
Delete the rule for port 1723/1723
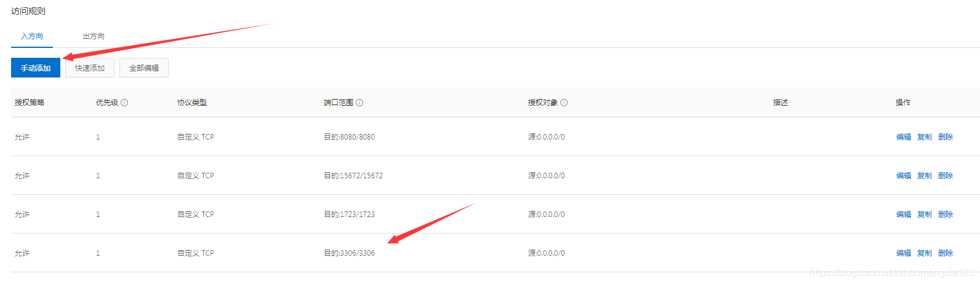point(946,215)
